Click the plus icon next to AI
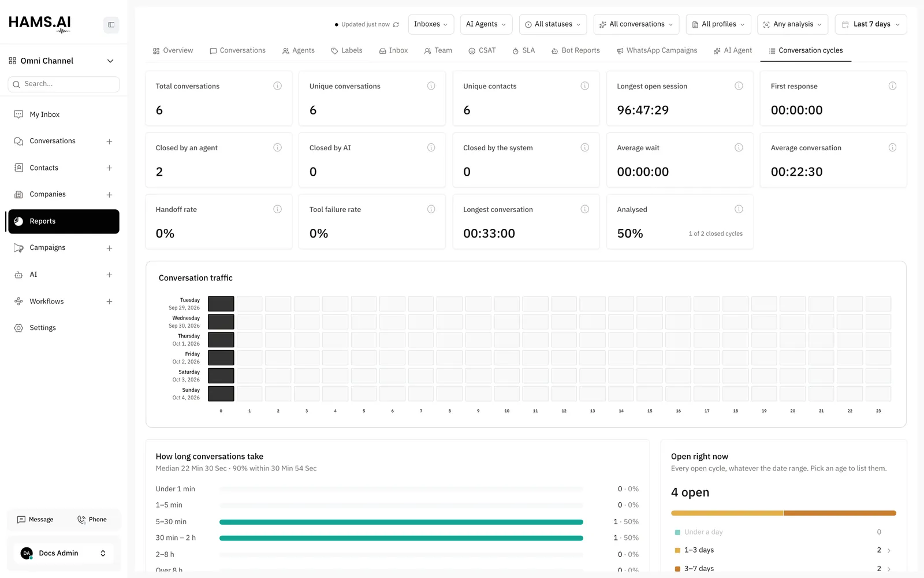The height and width of the screenshot is (578, 924). (x=109, y=275)
